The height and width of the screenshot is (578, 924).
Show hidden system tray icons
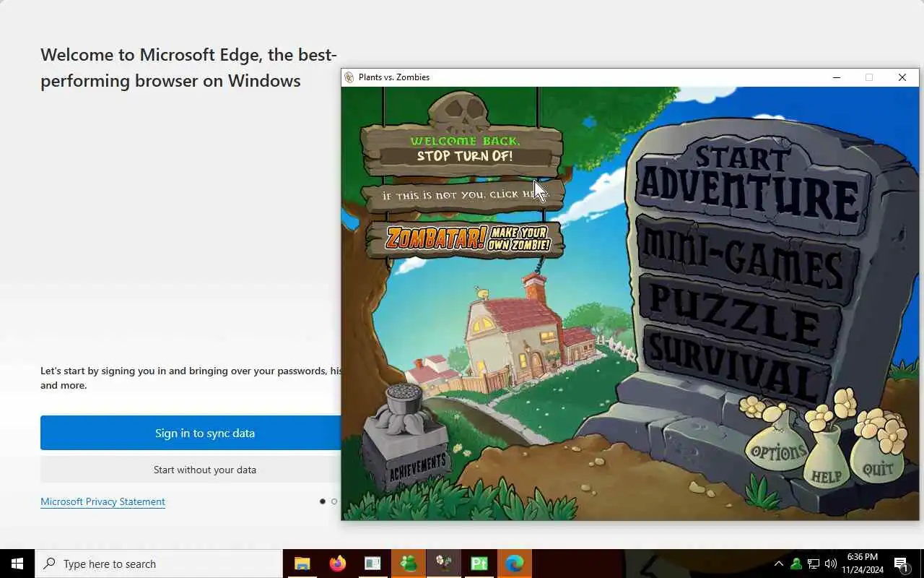[778, 564]
